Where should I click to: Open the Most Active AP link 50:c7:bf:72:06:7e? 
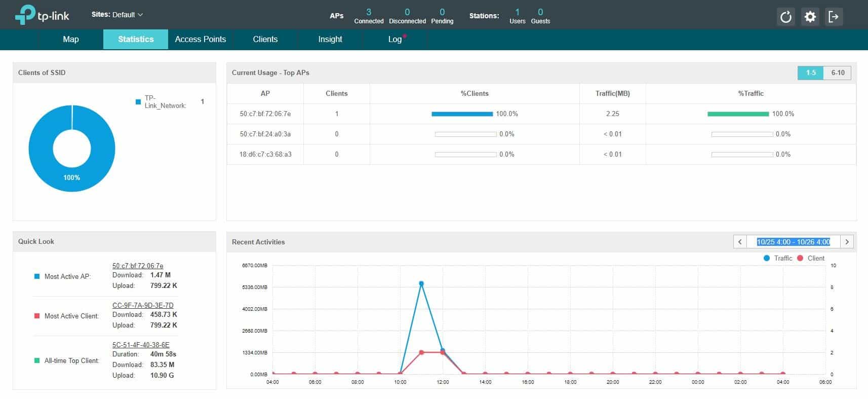click(x=138, y=266)
